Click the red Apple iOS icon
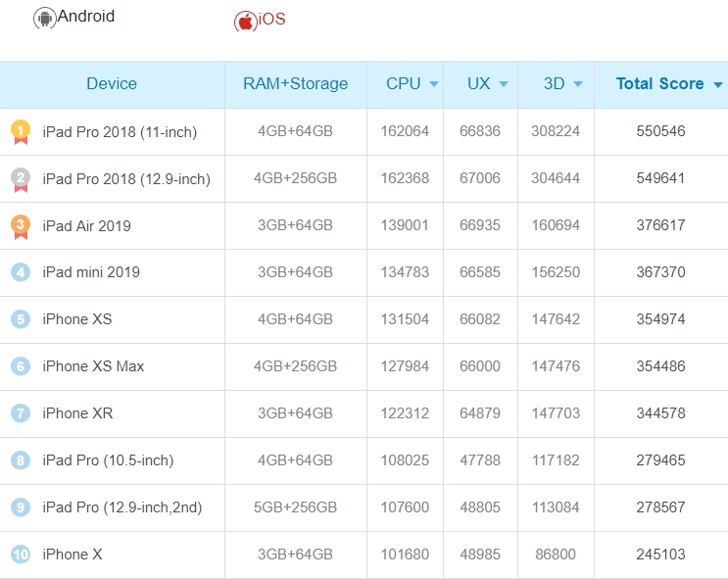Image resolution: width=728 pixels, height=579 pixels. click(x=245, y=22)
